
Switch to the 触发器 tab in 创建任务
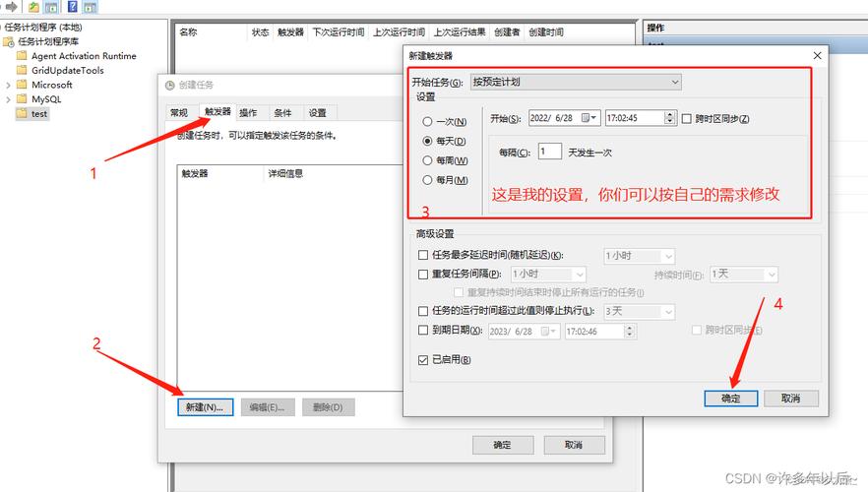(217, 111)
